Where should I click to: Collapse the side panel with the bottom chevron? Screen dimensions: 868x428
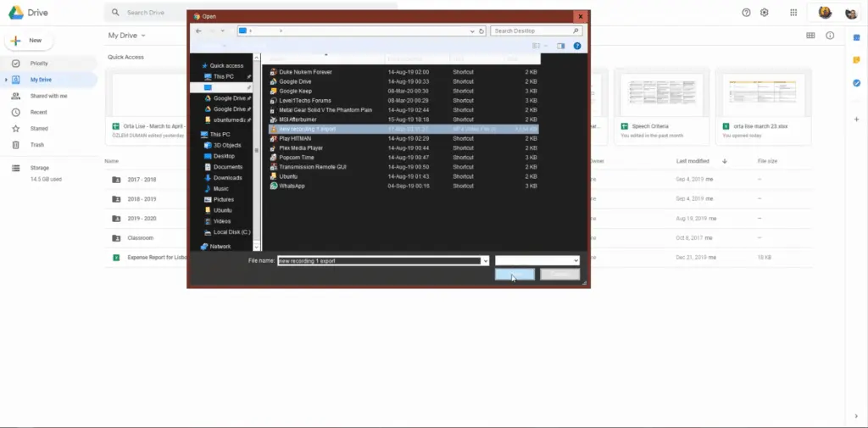pyautogui.click(x=856, y=416)
